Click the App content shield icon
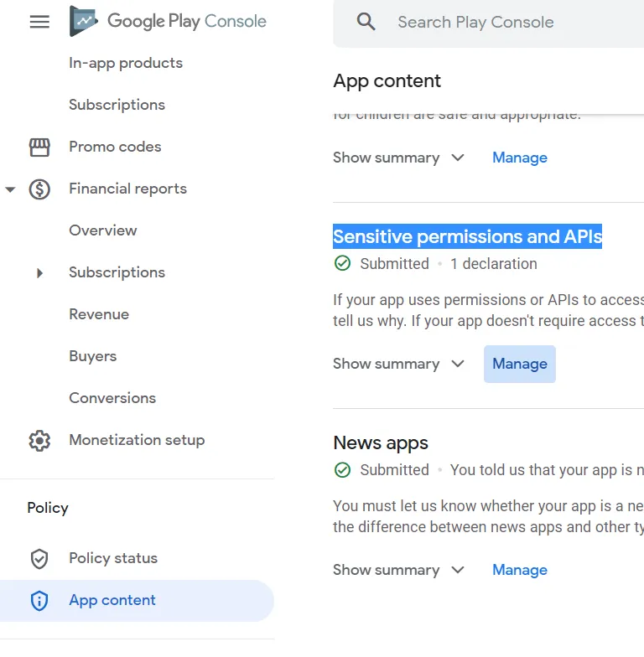The height and width of the screenshot is (657, 644). (39, 600)
